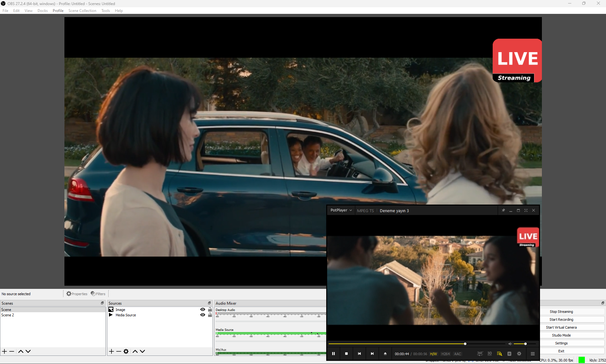Open the Tools menu
This screenshot has height=364, width=606.
click(105, 11)
